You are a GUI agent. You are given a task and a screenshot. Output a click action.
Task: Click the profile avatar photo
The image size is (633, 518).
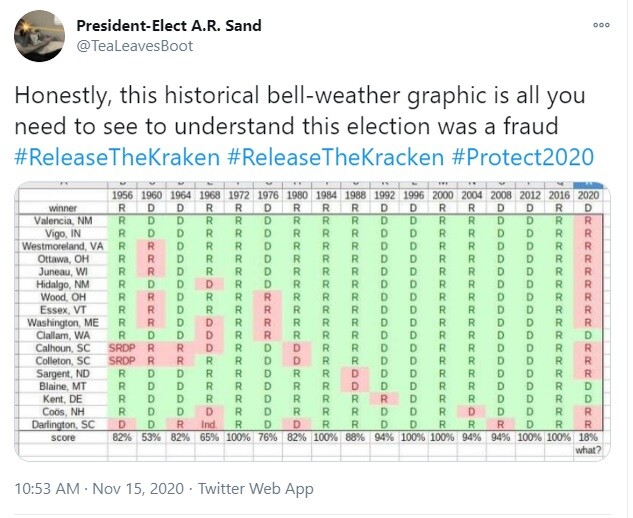[37, 36]
